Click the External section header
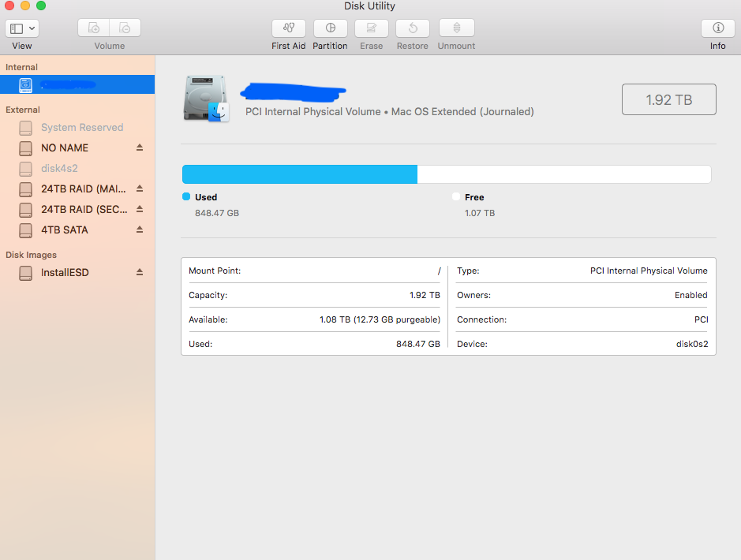The width and height of the screenshot is (741, 560). tap(23, 110)
